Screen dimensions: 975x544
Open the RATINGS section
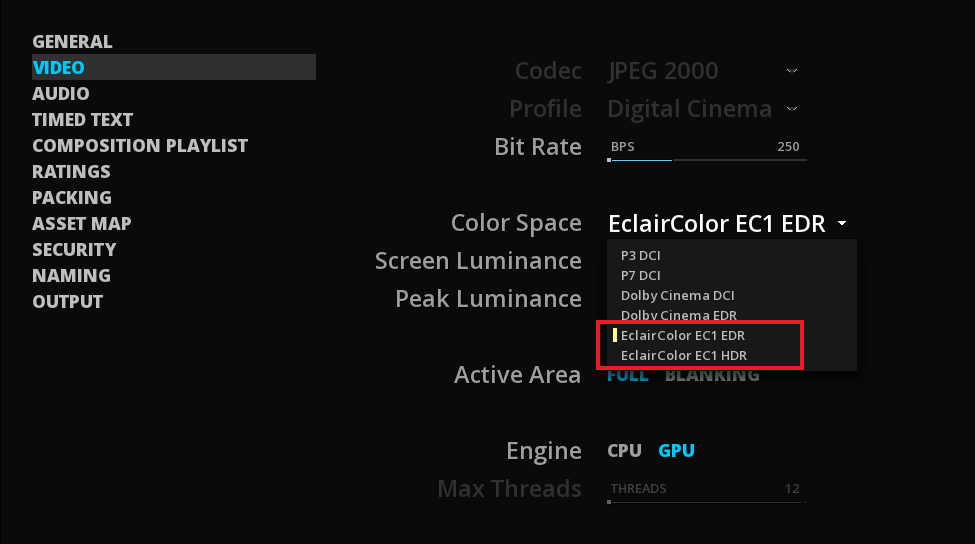(72, 172)
